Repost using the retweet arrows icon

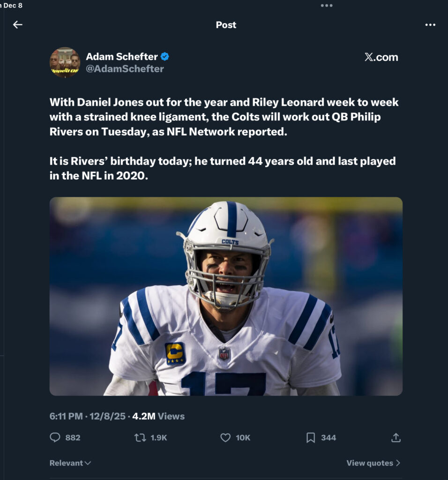pos(140,437)
